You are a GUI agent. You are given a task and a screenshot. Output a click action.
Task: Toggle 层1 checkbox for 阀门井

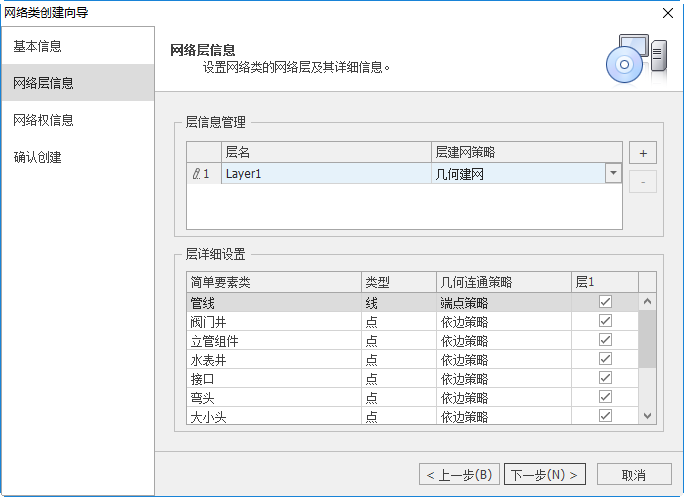pyautogui.click(x=605, y=321)
